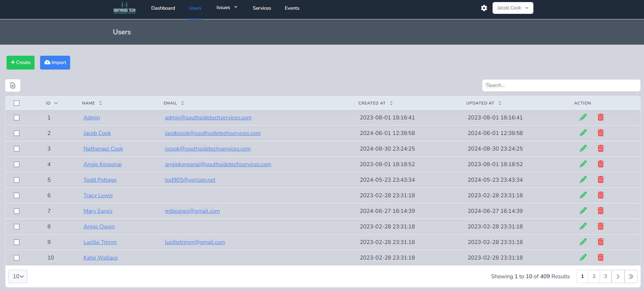
Task: Navigate to the Events menu item
Action: pyautogui.click(x=292, y=8)
